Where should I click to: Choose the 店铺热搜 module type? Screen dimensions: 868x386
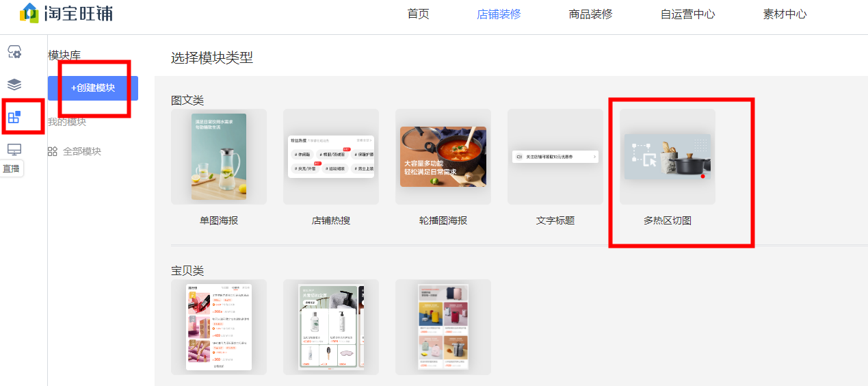[x=331, y=157]
